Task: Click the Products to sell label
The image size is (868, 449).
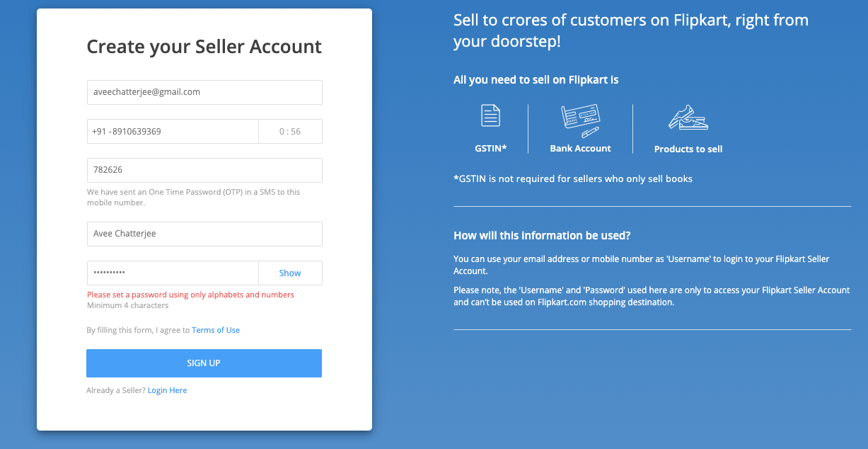Action: pos(688,149)
